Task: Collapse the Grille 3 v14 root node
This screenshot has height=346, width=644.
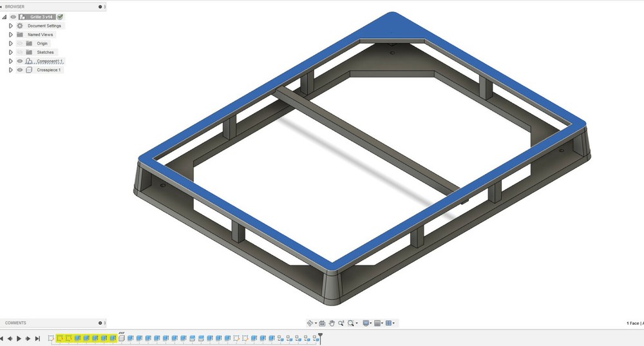Action: 4,17
